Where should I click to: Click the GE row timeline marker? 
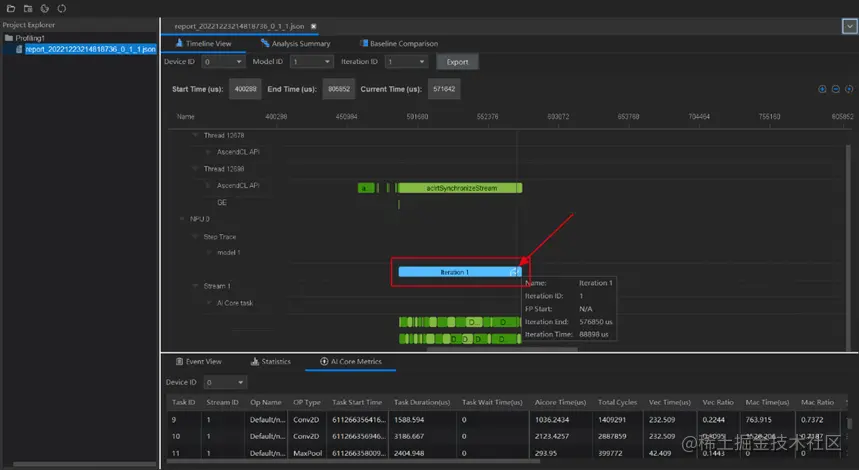pos(399,204)
